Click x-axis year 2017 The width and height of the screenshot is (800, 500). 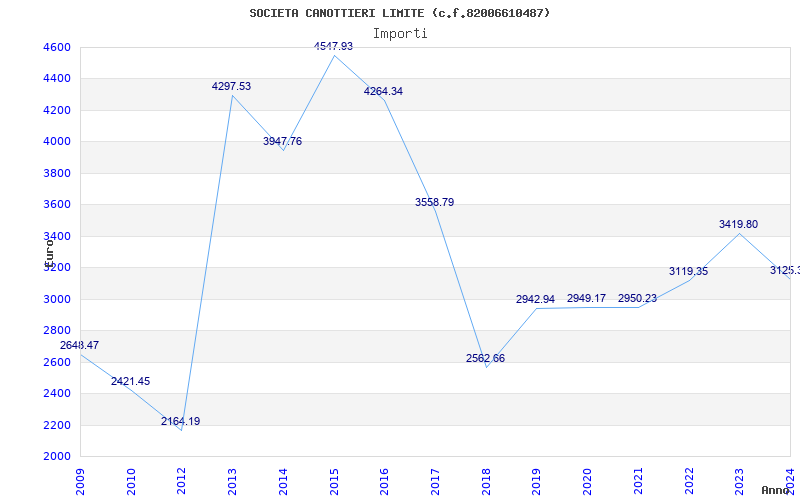click(435, 482)
